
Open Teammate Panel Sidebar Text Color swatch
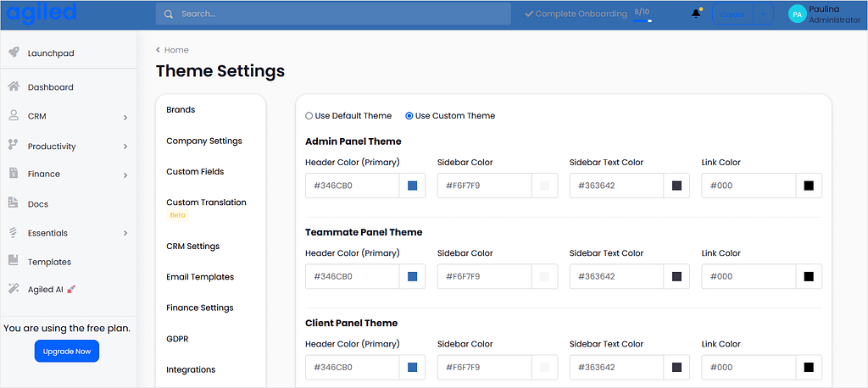[676, 276]
